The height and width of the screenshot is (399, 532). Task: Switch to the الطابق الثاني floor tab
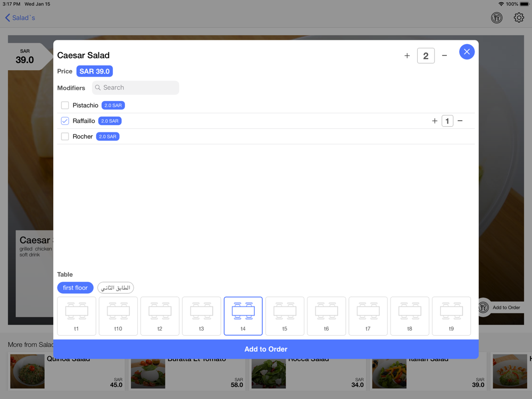(115, 288)
